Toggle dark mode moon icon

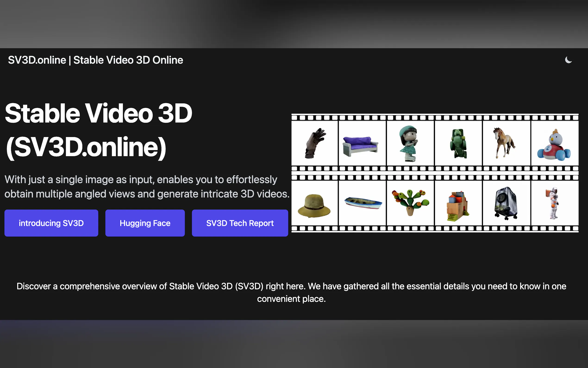(568, 60)
